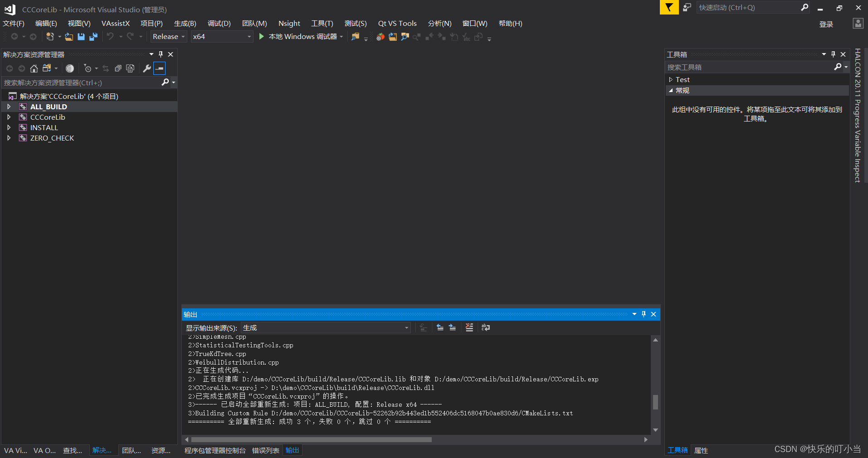Click the Save All icon on the Standard toolbar
Image resolution: width=868 pixels, height=458 pixels.
93,36
